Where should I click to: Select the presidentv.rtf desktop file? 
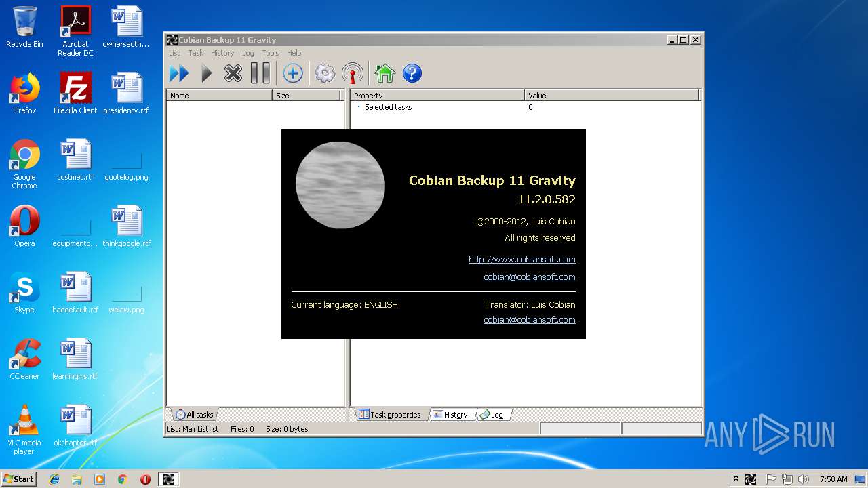tap(126, 94)
